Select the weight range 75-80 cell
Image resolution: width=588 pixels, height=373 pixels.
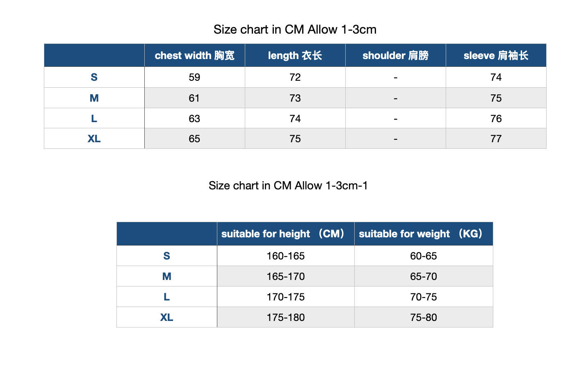[424, 317]
